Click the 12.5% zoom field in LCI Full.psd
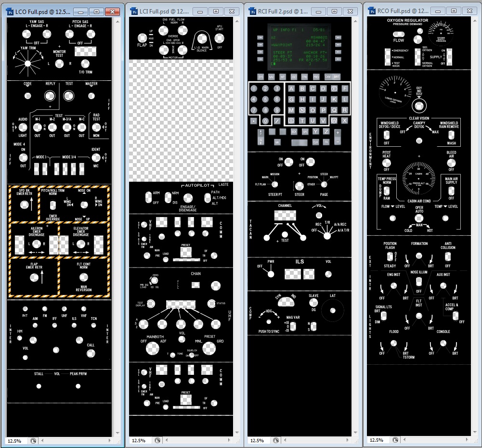This screenshot has width=482, height=448. [x=140, y=441]
